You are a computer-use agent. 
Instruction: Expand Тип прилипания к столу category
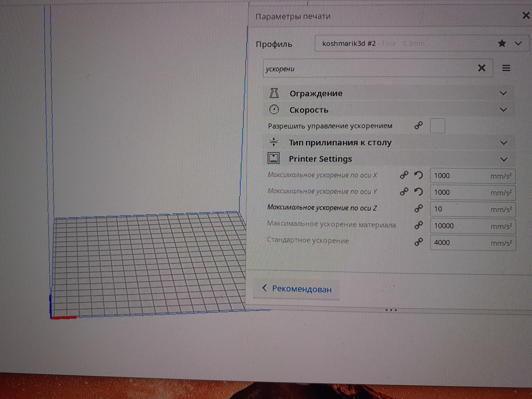click(x=504, y=143)
